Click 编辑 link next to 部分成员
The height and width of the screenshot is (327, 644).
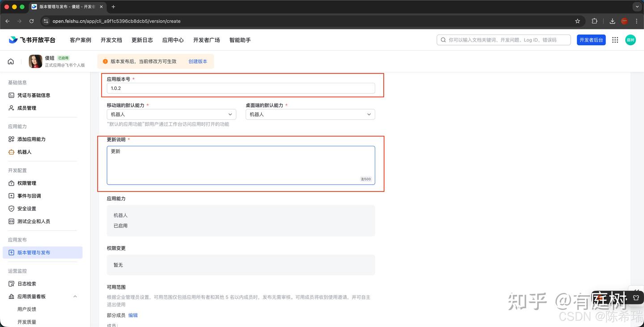(x=133, y=315)
